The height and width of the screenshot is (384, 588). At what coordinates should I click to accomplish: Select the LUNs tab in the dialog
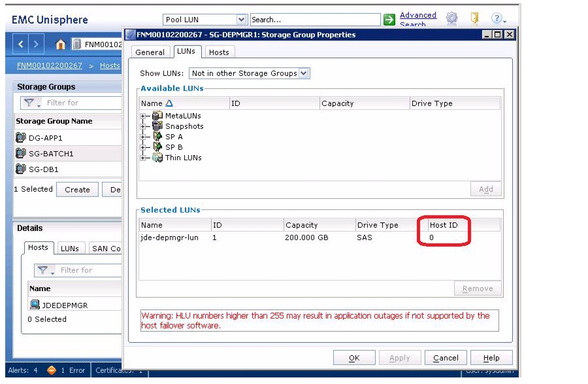[x=186, y=51]
